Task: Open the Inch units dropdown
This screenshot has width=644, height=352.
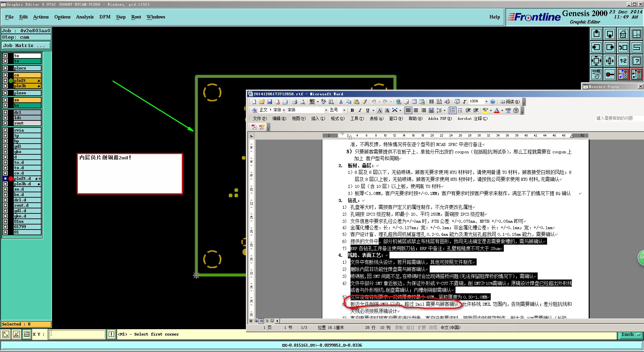Action: point(631,335)
